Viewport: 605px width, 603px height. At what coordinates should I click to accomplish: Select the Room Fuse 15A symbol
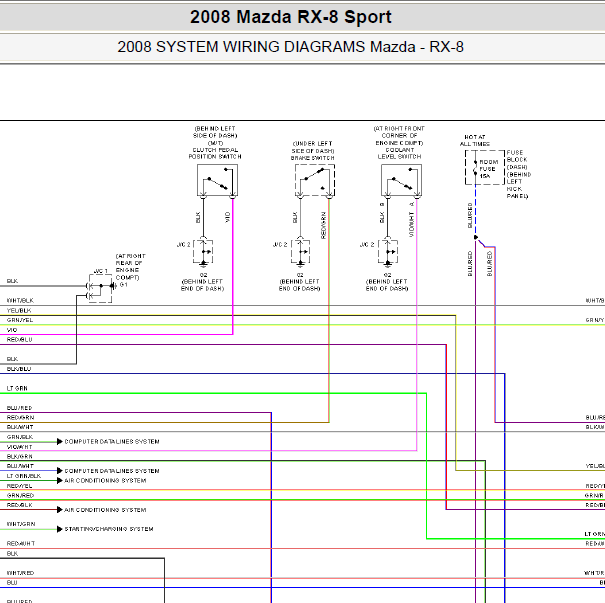coord(485,167)
